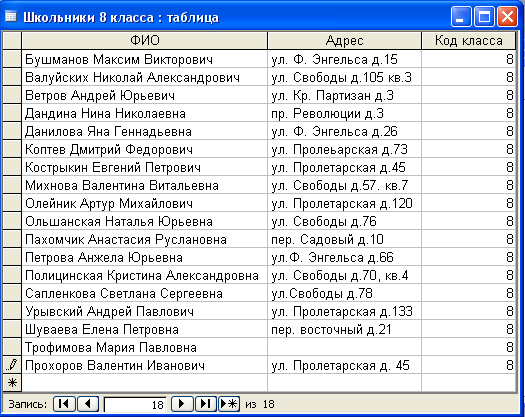This screenshot has width=525, height=417.
Task: Go to first record navigation button
Action: pos(64,404)
